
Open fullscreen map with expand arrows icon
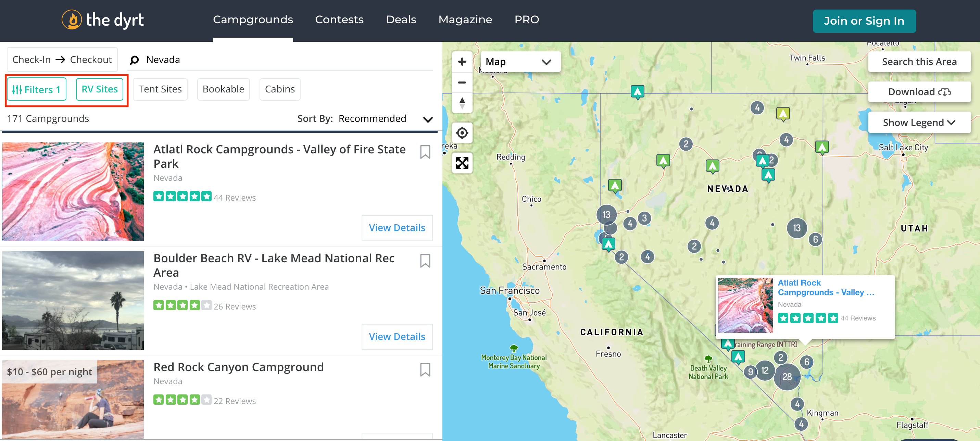click(x=462, y=163)
